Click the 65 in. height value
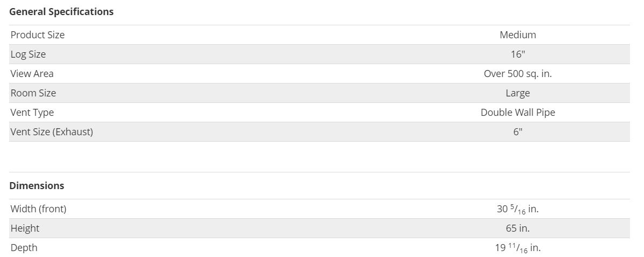The height and width of the screenshot is (257, 644). 517,228
